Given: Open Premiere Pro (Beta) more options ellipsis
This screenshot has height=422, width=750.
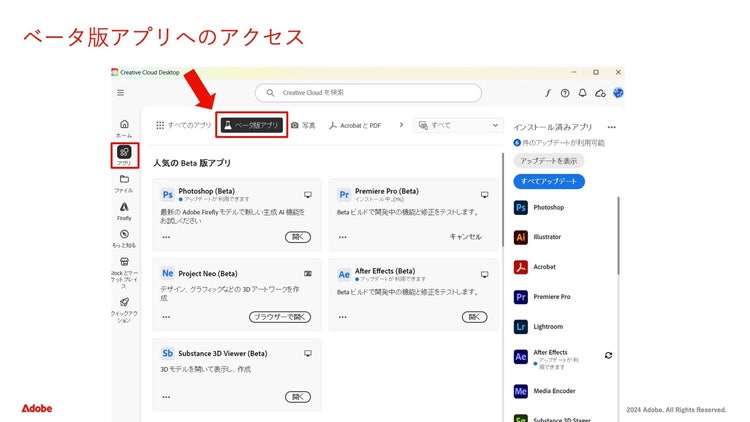Looking at the screenshot, I should [342, 237].
